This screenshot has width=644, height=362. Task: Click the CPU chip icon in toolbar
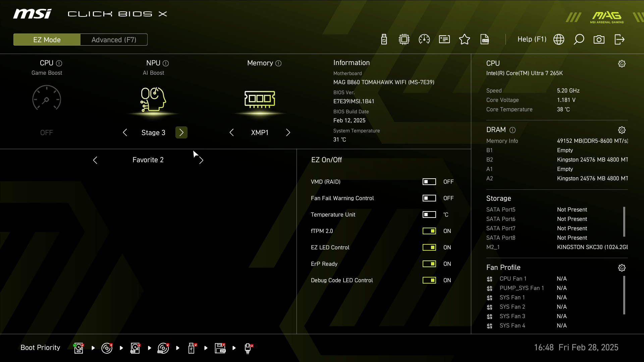tap(404, 40)
